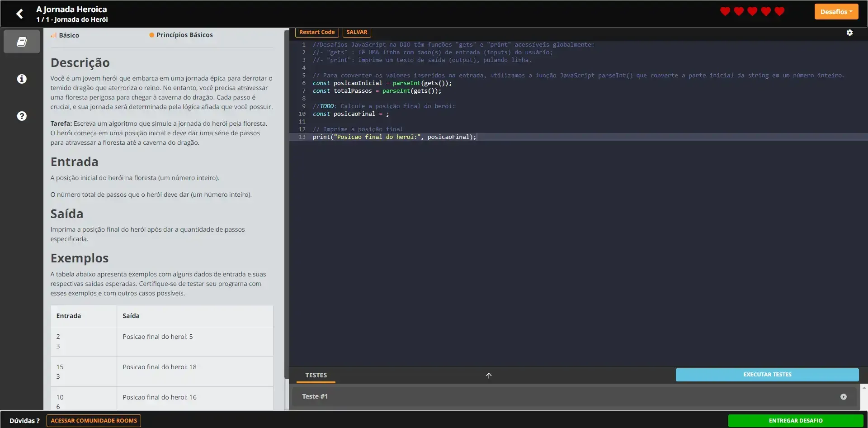Click the last red heart life icon
This screenshot has height=428, width=868.
click(779, 11)
